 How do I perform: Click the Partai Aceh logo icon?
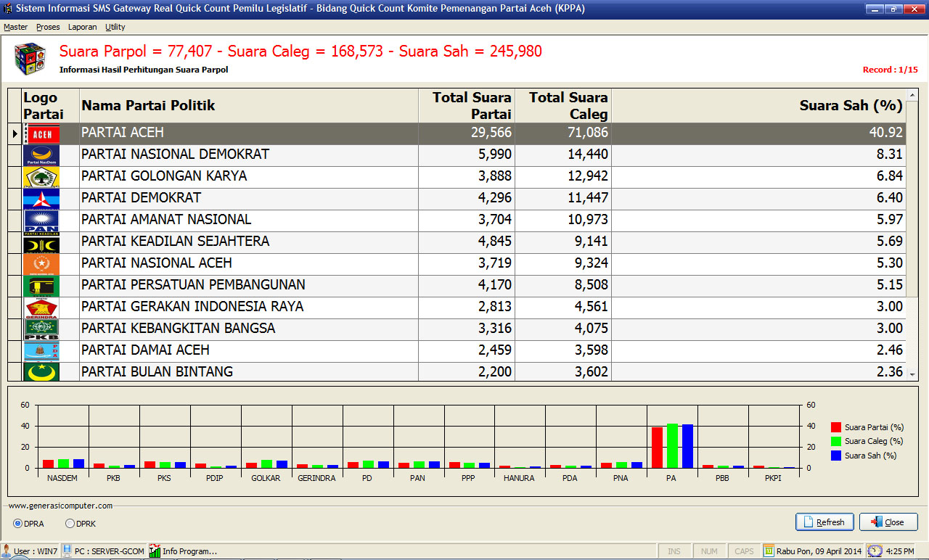coord(41,133)
